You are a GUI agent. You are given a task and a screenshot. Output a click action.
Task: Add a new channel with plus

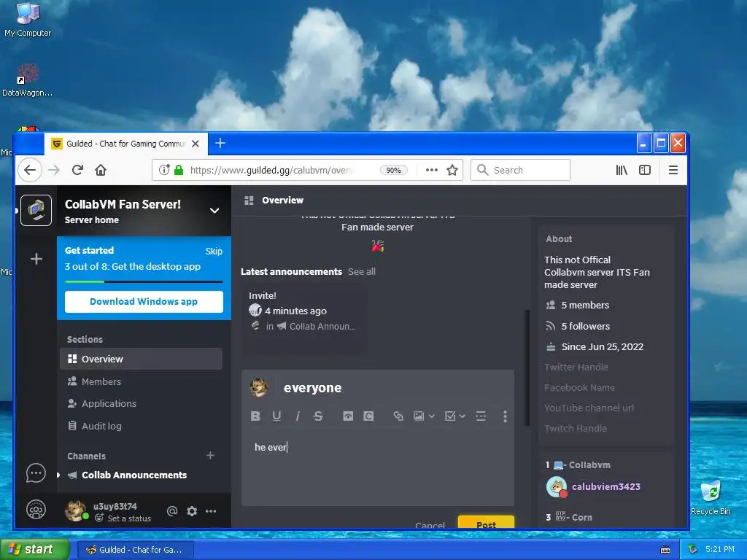coord(210,456)
